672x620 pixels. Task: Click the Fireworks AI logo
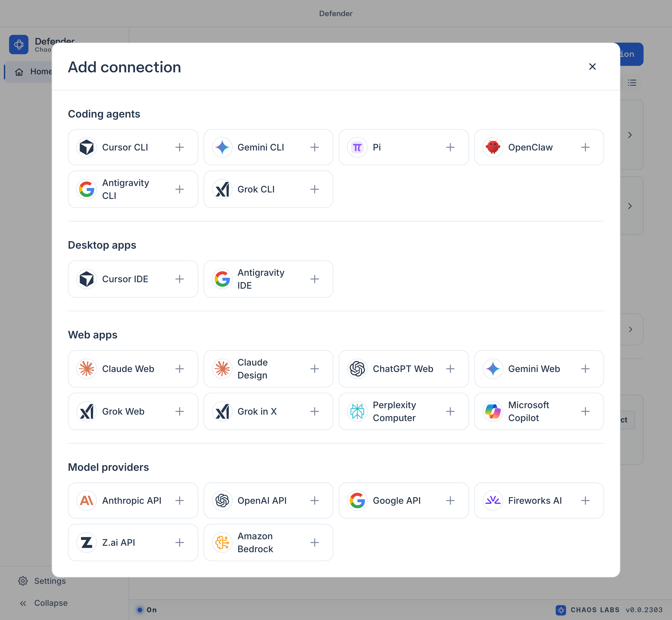point(493,501)
